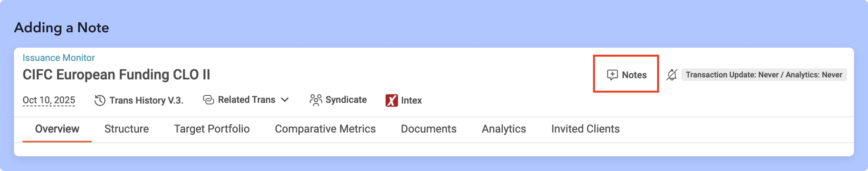868x171 pixels.
Task: Click the Notes speech-bubble plus icon
Action: 612,75
